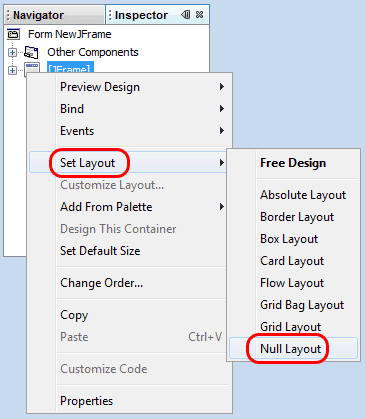365x419 pixels.
Task: Minimize the Inspector panel
Action: pyautogui.click(x=186, y=15)
